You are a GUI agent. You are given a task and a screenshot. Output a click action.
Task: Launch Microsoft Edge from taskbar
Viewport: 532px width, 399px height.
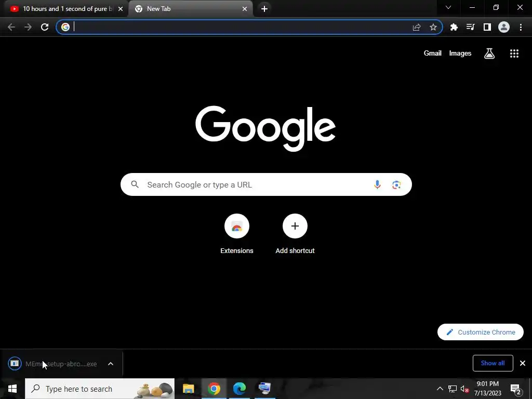point(239,389)
